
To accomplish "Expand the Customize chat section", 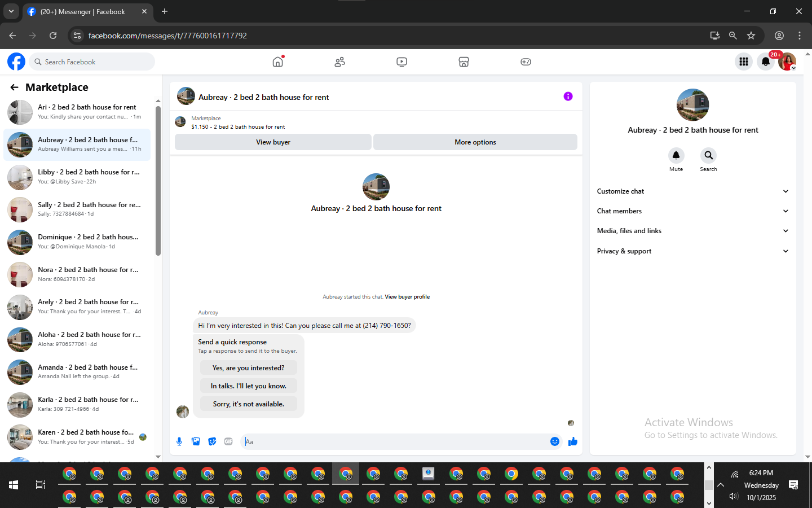I will [x=692, y=191].
